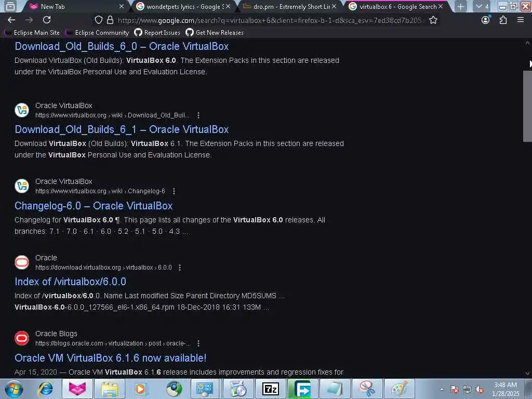Open Oracle VM VirtualBox 6.1.6 now available link
Viewport: 532px width, 399px height.
click(110, 358)
